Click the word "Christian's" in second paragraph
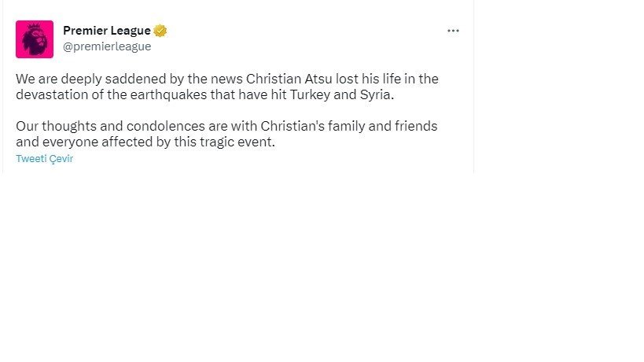644x362 pixels. (287, 126)
